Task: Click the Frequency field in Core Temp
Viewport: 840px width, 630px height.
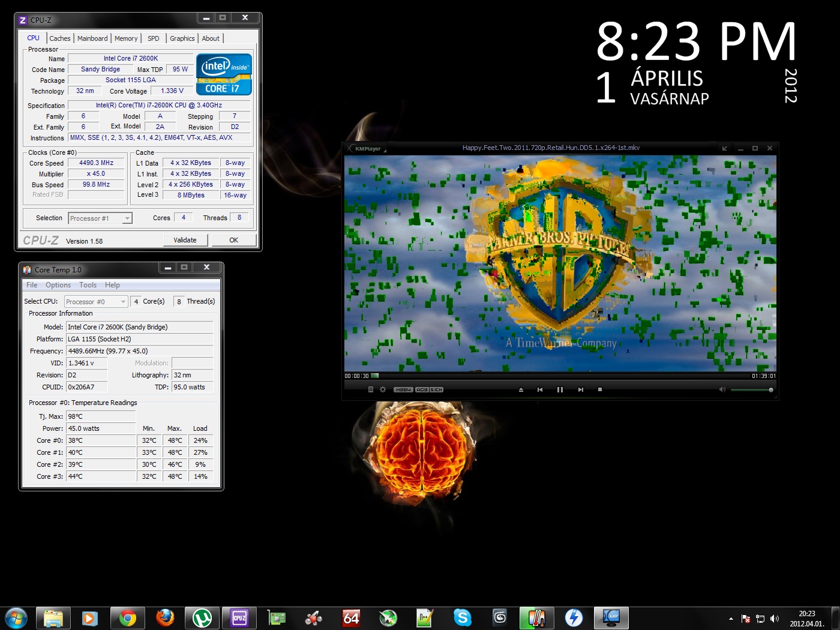Action: (x=140, y=351)
